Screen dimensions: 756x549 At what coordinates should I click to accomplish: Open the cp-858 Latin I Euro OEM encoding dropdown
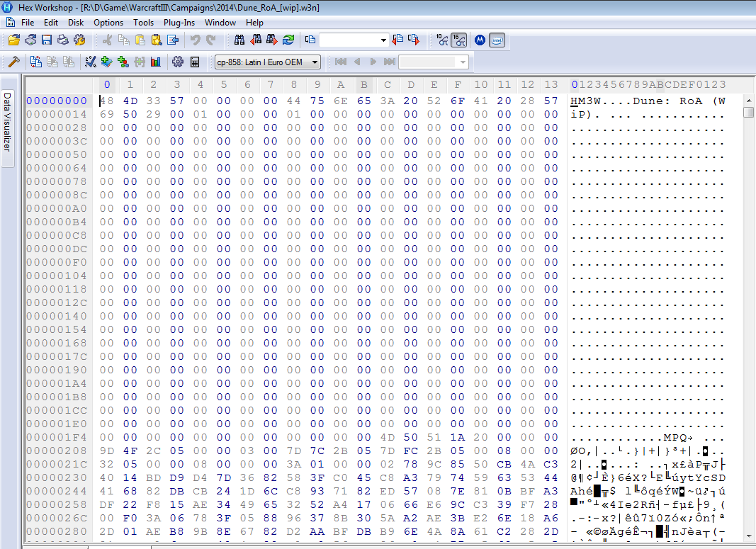(267, 62)
